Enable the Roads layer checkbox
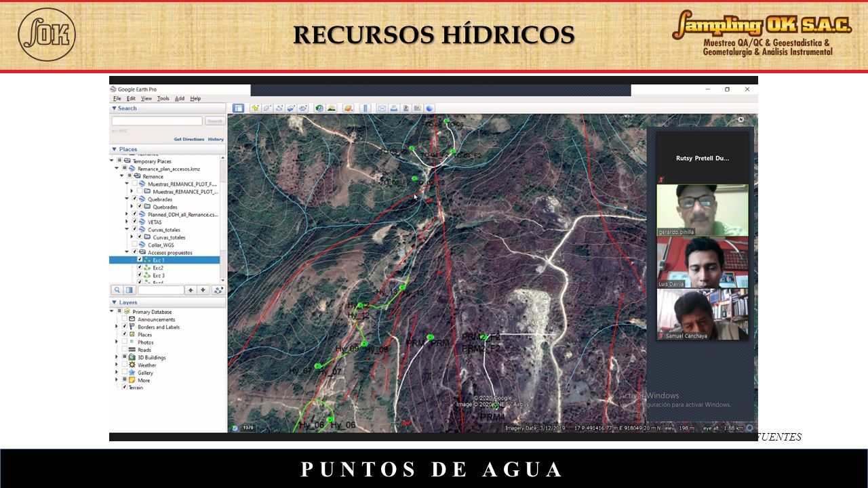This screenshot has height=488, width=868. [x=125, y=349]
